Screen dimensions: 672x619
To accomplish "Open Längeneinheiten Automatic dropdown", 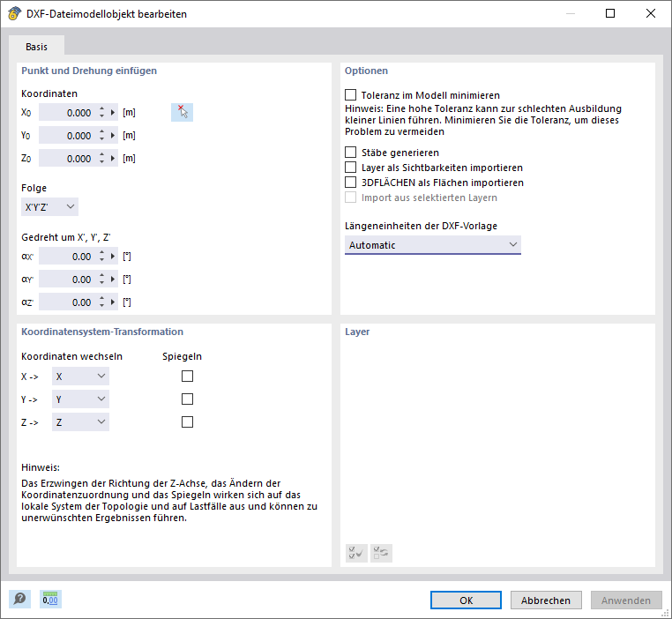I will [x=433, y=245].
